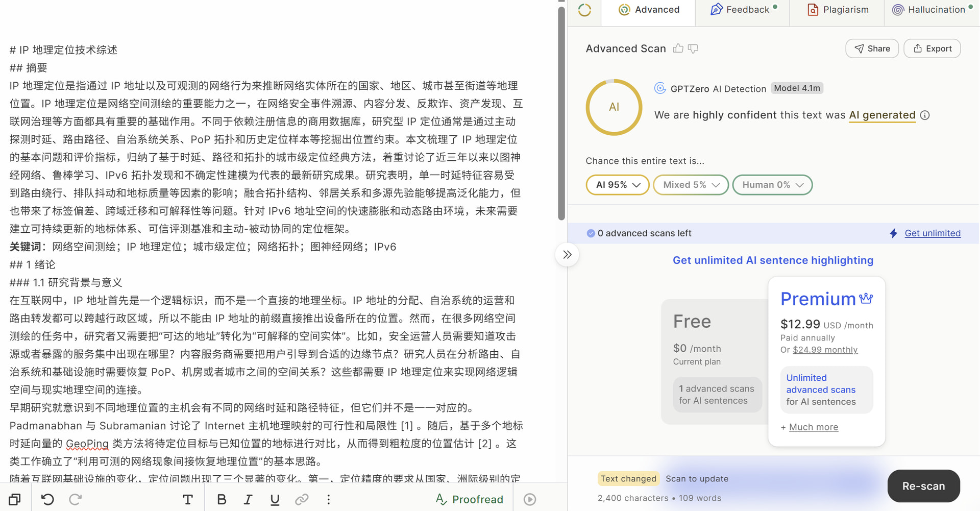Viewport: 980px width, 511px height.
Task: Give thumbs up on Advanced Scan
Action: point(678,48)
